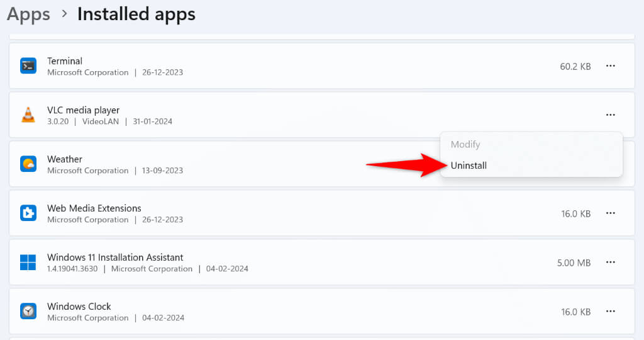Go back to Apps in the breadcrumb
Screen dimensions: 644x340
coord(28,14)
